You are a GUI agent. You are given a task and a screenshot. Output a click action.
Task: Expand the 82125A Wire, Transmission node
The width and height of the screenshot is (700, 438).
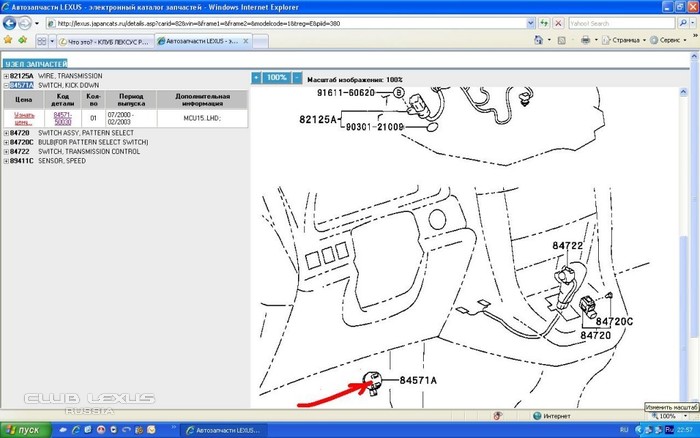pos(6,76)
